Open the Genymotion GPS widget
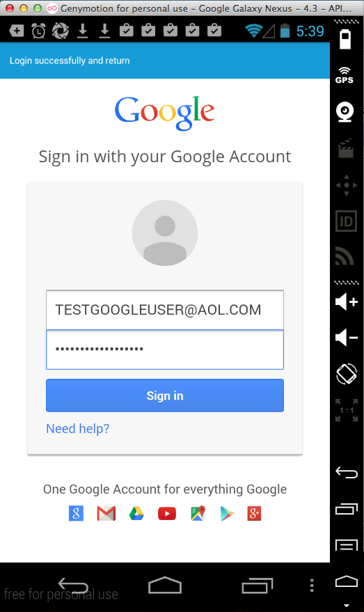The height and width of the screenshot is (612, 364). tap(344, 75)
